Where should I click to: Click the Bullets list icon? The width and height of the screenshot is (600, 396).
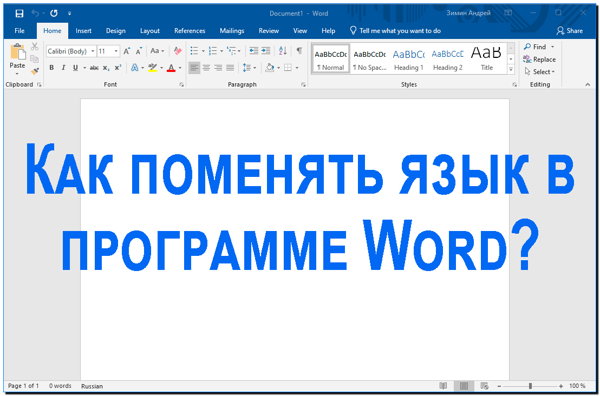tap(194, 51)
